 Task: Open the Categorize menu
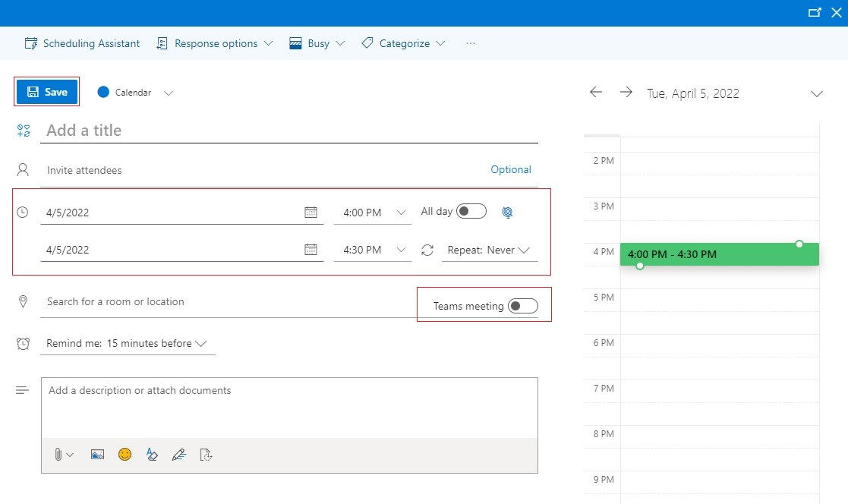pos(403,43)
